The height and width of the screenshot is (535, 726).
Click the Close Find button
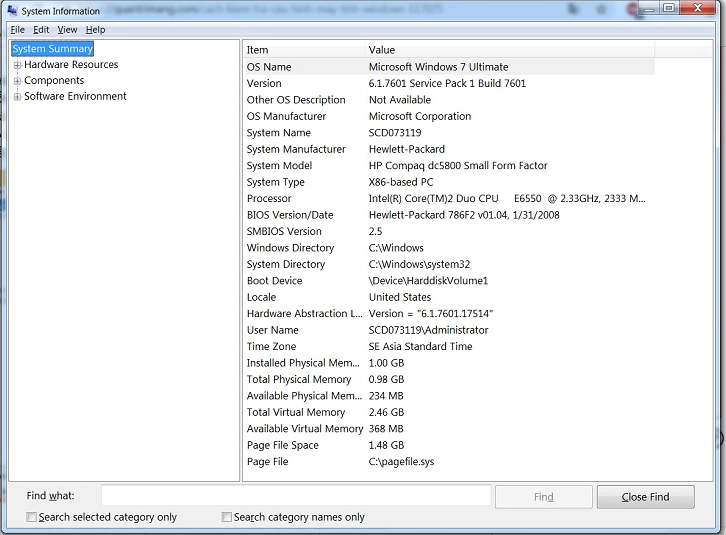pos(645,497)
